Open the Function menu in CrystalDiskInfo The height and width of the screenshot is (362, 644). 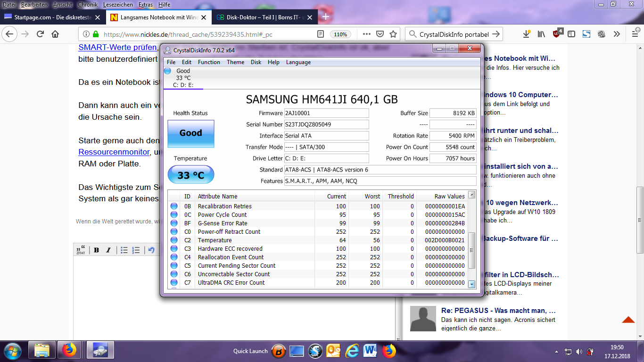tap(209, 62)
